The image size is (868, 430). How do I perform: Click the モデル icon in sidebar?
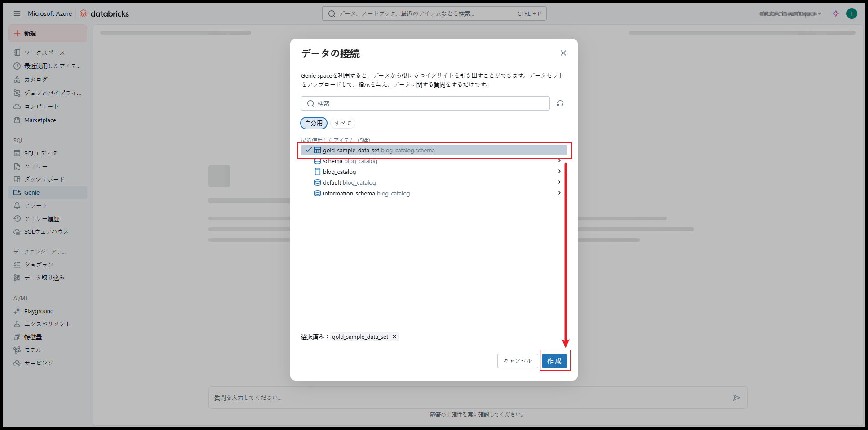[x=17, y=350]
